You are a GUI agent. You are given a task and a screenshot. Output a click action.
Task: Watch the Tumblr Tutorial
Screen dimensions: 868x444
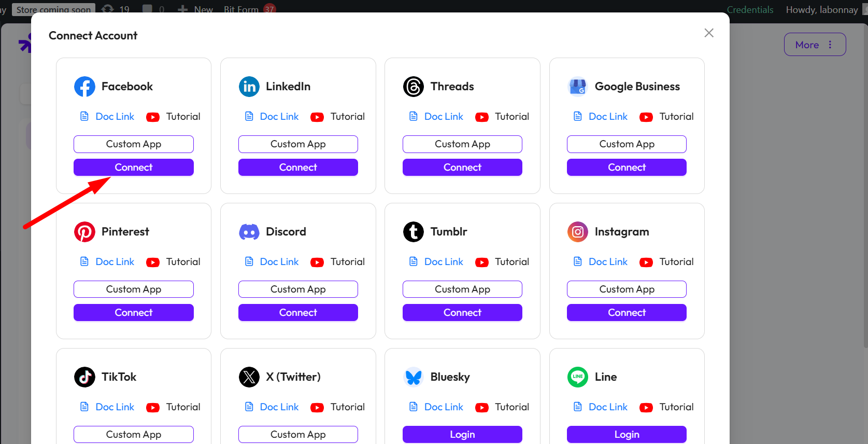[x=512, y=261]
